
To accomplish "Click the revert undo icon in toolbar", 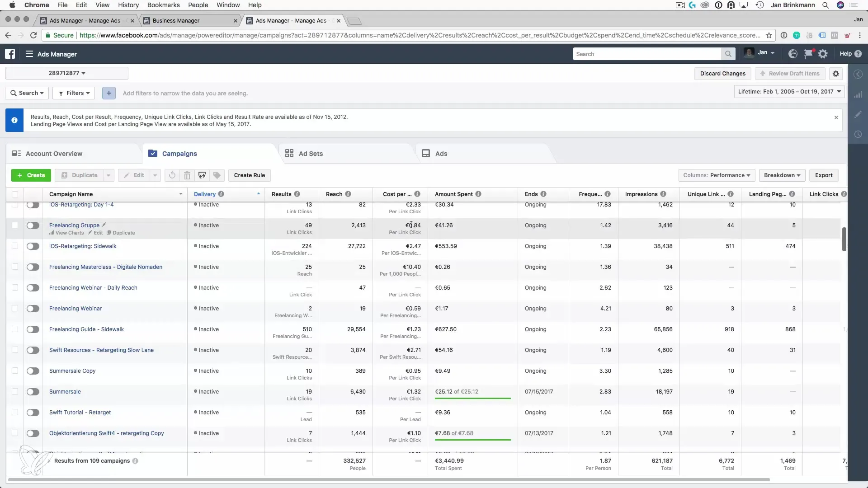I will coord(172,175).
